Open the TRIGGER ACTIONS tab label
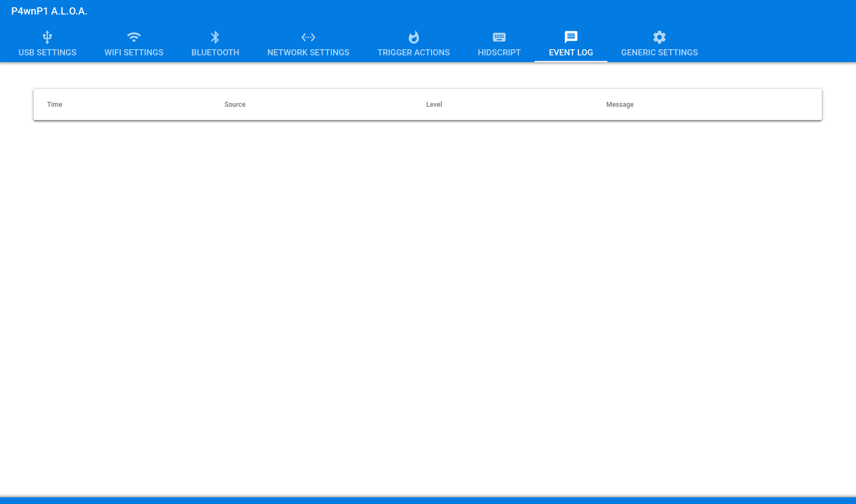The image size is (856, 504). 414,53
